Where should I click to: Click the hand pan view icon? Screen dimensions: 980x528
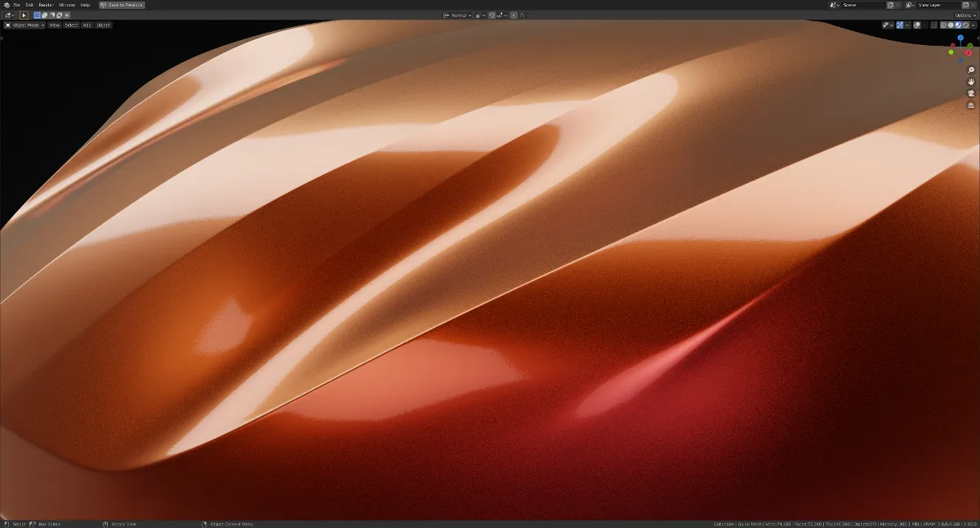click(x=971, y=82)
